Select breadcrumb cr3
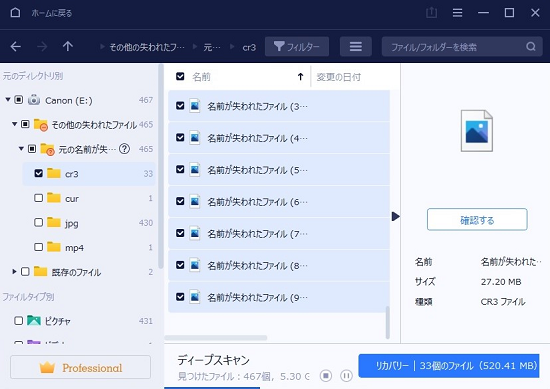Screen dimensions: 550x389 click(249, 47)
